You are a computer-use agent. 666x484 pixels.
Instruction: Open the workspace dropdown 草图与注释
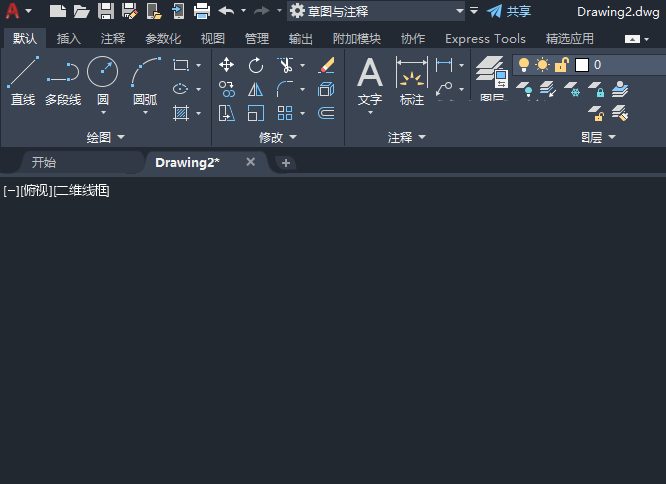376,11
